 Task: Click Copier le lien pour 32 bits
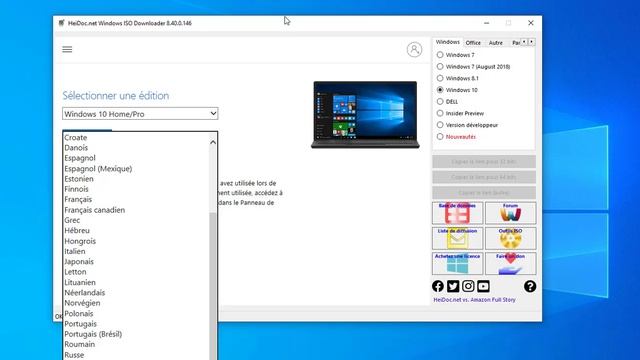484,162
